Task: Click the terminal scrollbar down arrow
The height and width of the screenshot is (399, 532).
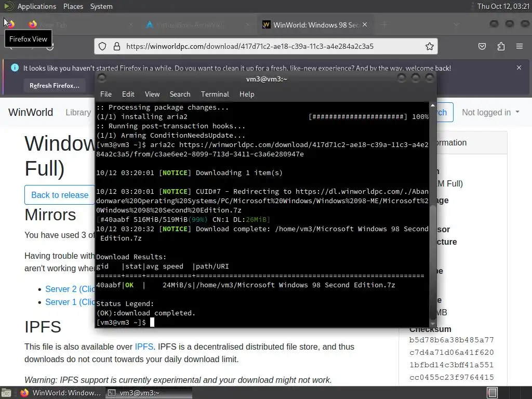Action: tap(433, 323)
